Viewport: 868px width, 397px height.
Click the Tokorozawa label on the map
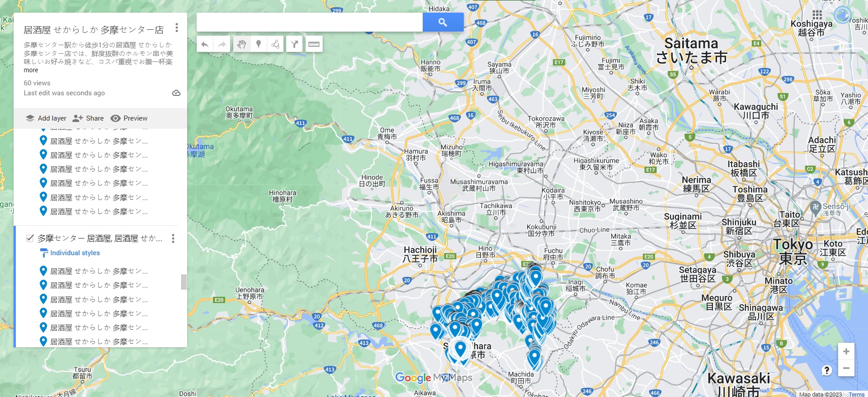point(546,121)
